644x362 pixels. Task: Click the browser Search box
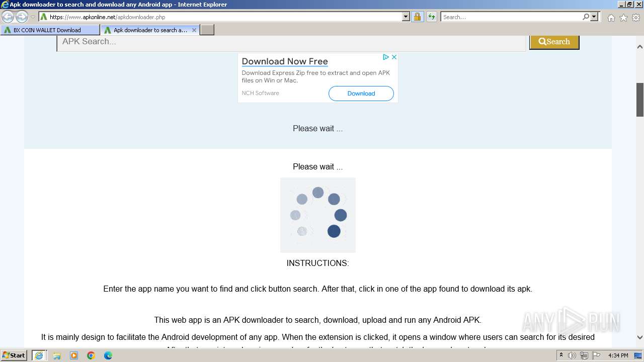511,17
